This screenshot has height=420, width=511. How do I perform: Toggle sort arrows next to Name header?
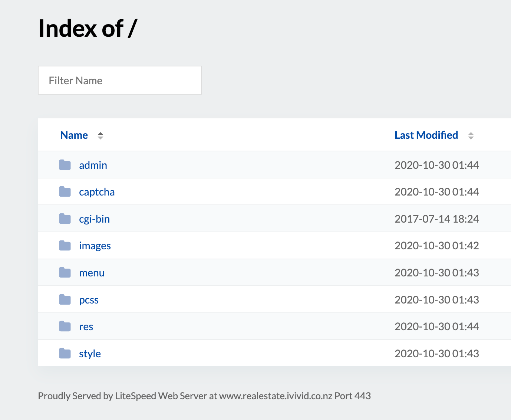[100, 136]
